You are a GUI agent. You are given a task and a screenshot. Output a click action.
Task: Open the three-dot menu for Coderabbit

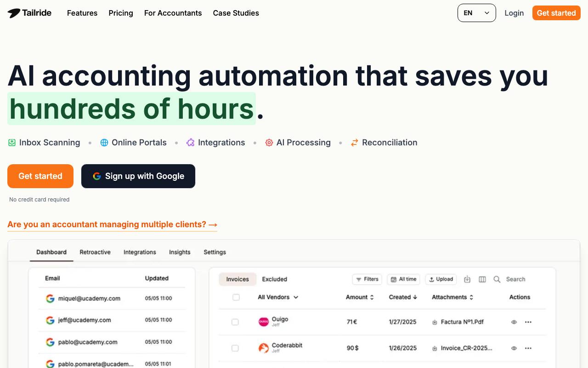tap(528, 348)
